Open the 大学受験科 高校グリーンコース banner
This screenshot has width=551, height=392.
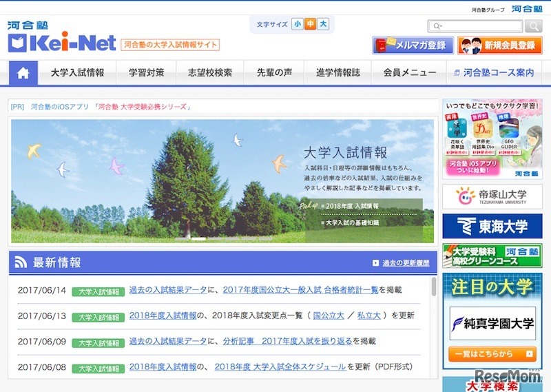[492, 256]
